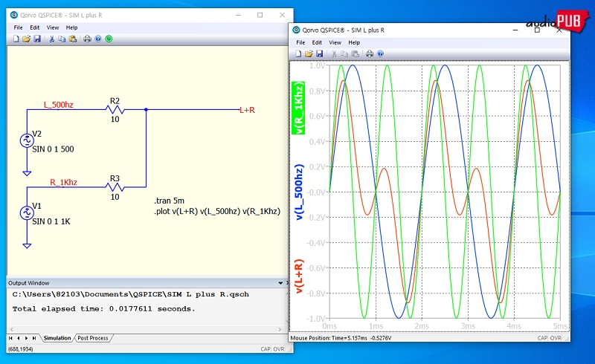Image resolution: width=595 pixels, height=364 pixels.
Task: Switch to the Post Process tab
Action: 93,338
